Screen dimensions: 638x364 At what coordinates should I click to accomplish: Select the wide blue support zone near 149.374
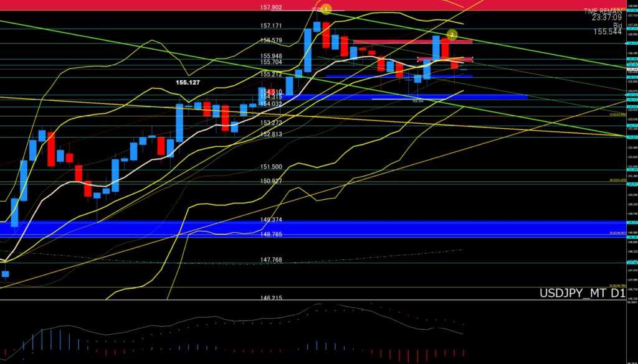click(x=312, y=228)
